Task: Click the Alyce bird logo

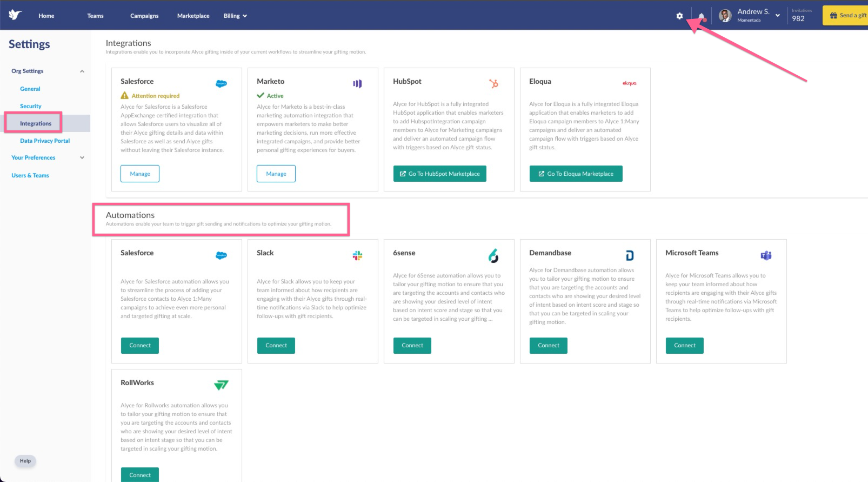Action: [15, 15]
